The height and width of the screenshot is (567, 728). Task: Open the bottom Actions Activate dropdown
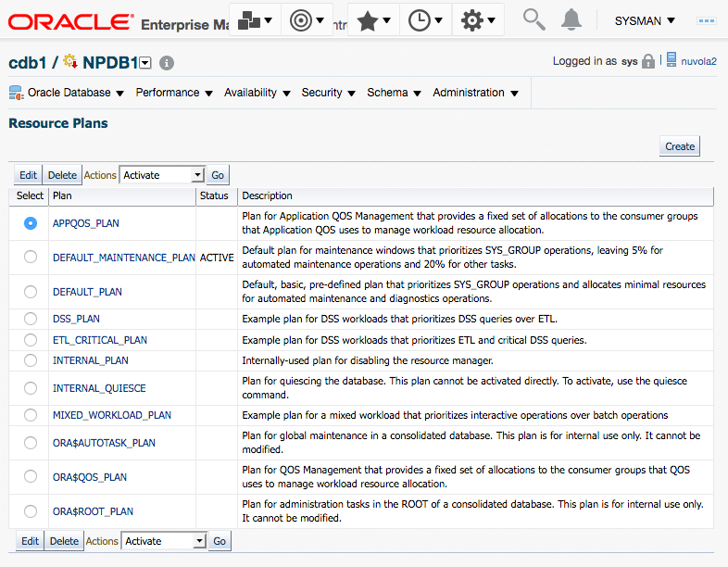(164, 541)
